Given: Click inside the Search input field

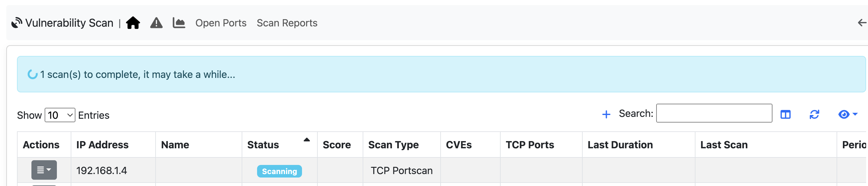Looking at the screenshot, I should (714, 114).
